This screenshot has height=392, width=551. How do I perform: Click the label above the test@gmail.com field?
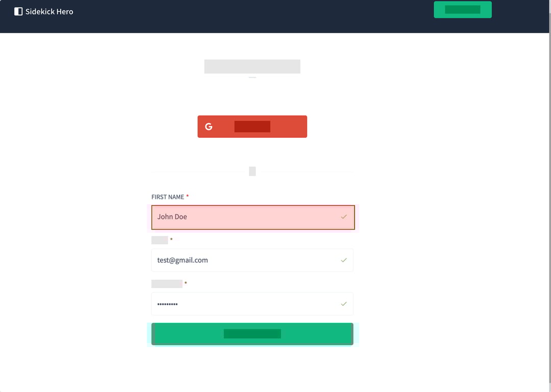160,240
